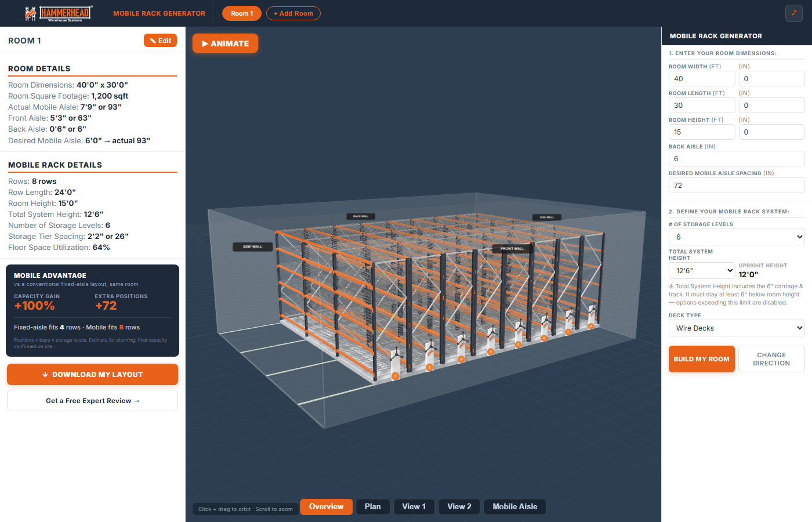Open the # of Storage Levels dropdown
The width and height of the screenshot is (812, 522).
(737, 237)
